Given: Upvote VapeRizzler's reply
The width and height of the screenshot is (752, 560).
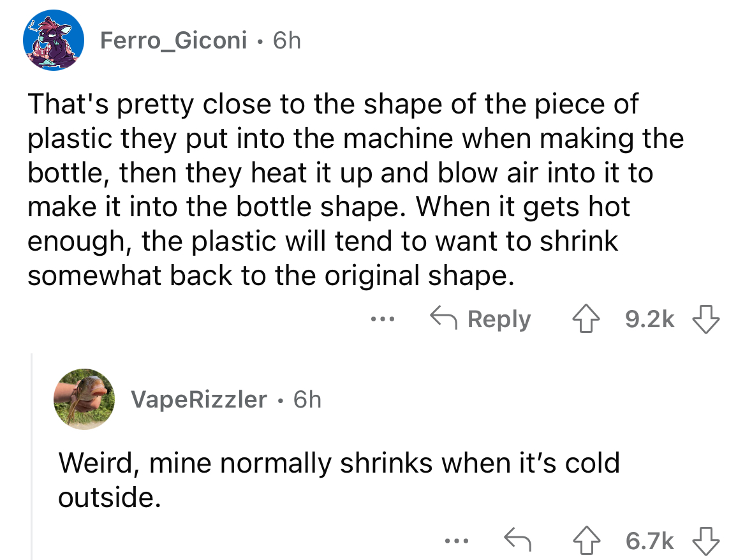Looking at the screenshot, I should pos(587,541).
